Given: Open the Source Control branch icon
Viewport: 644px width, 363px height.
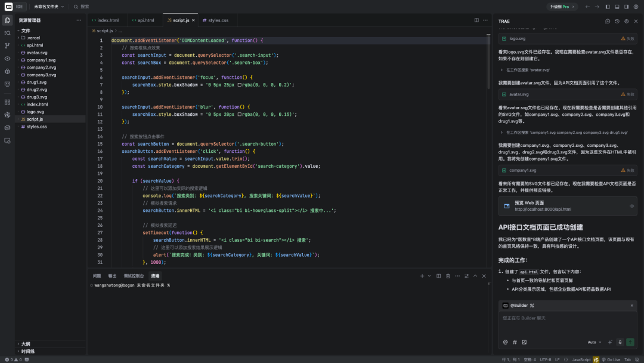Looking at the screenshot, I should point(7,45).
